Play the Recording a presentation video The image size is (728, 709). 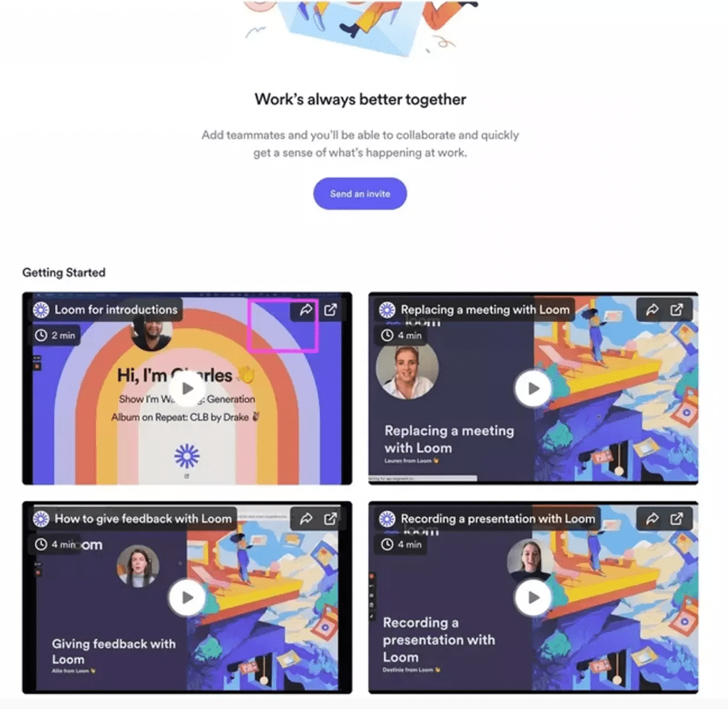click(533, 597)
